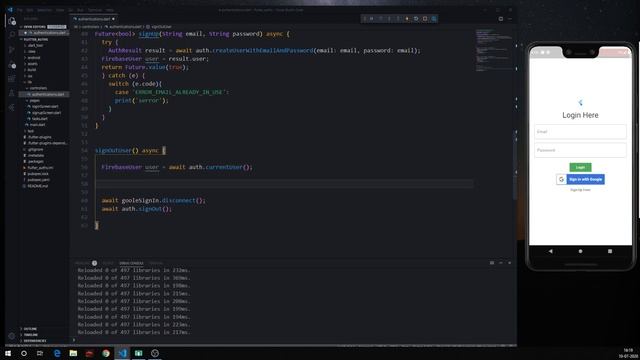Screen dimensions: 640x360
Task: Open the Manage settings gear icon
Action: 11,336
